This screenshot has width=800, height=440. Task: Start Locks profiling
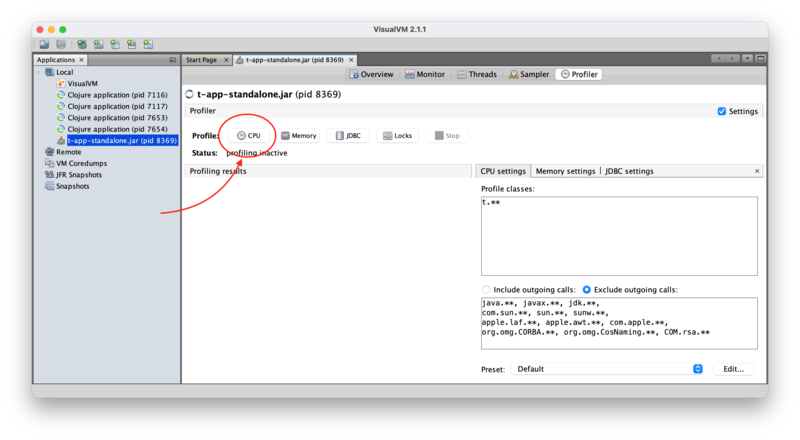(397, 136)
